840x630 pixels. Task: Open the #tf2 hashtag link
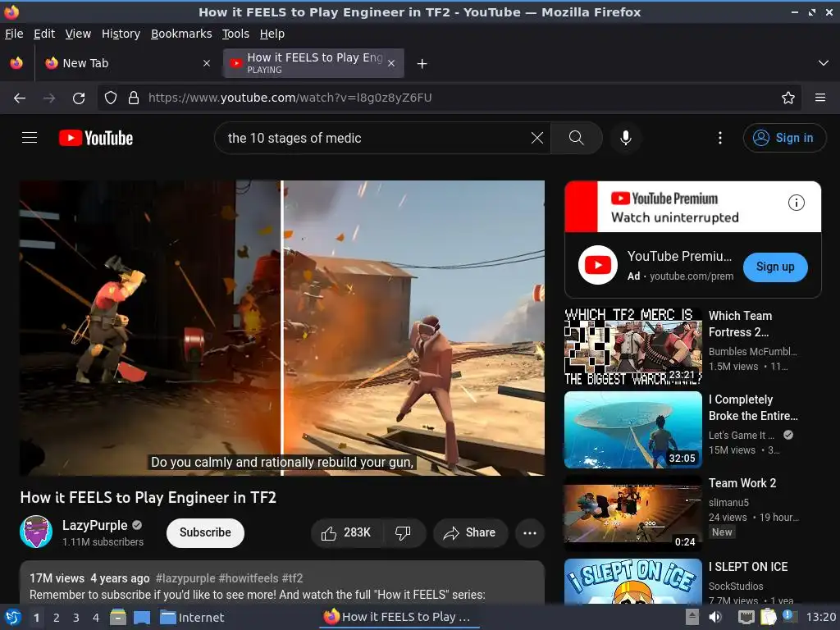293,578
